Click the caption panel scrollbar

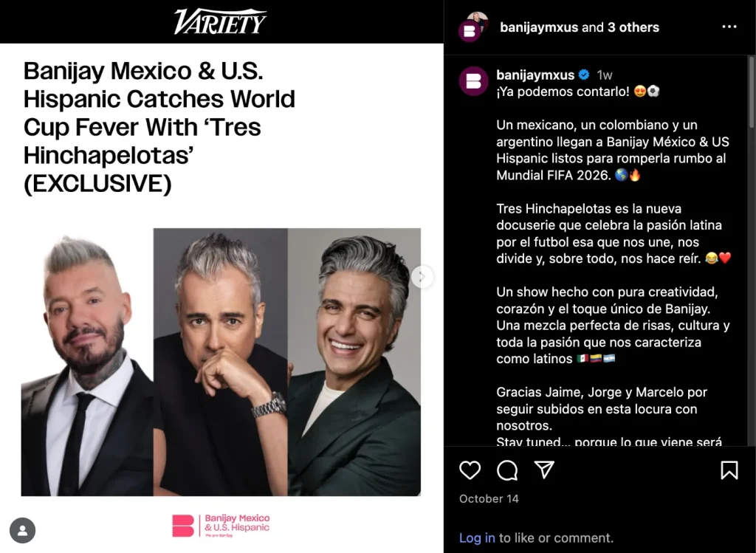pos(752,91)
